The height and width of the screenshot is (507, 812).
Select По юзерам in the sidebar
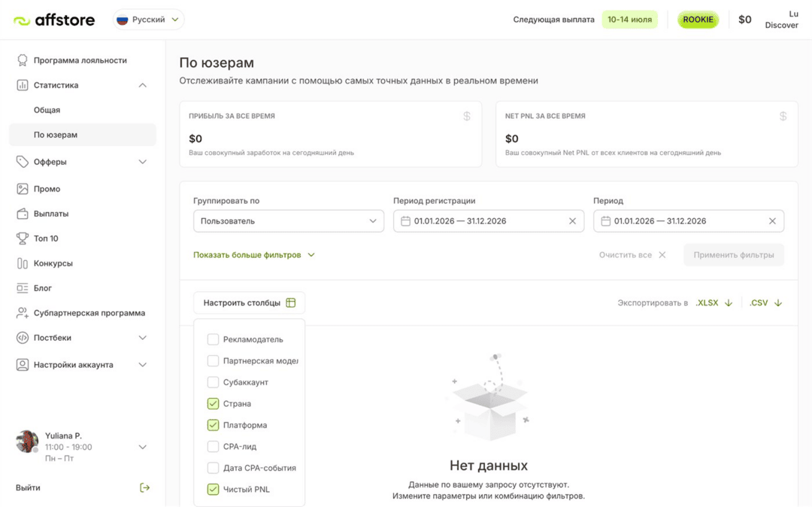tap(83, 135)
